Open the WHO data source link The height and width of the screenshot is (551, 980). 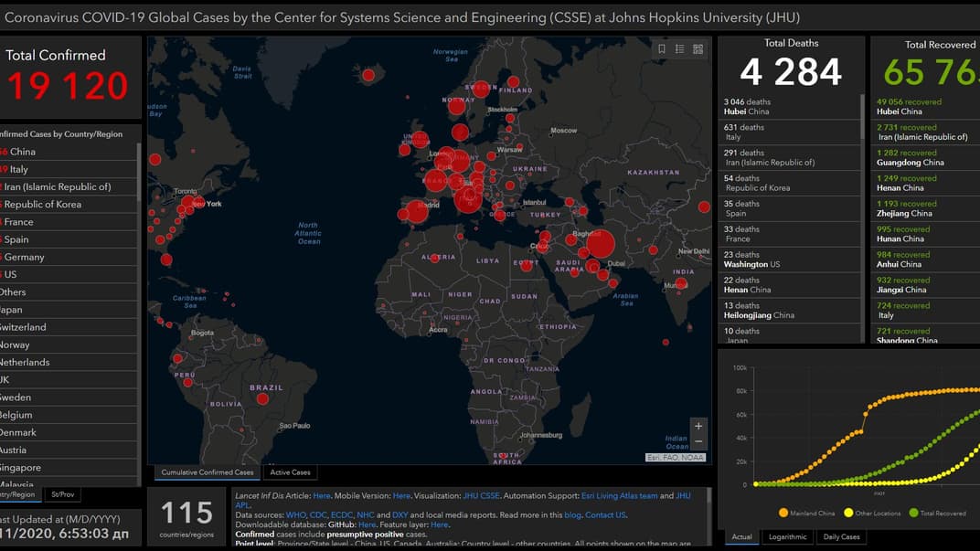point(295,515)
